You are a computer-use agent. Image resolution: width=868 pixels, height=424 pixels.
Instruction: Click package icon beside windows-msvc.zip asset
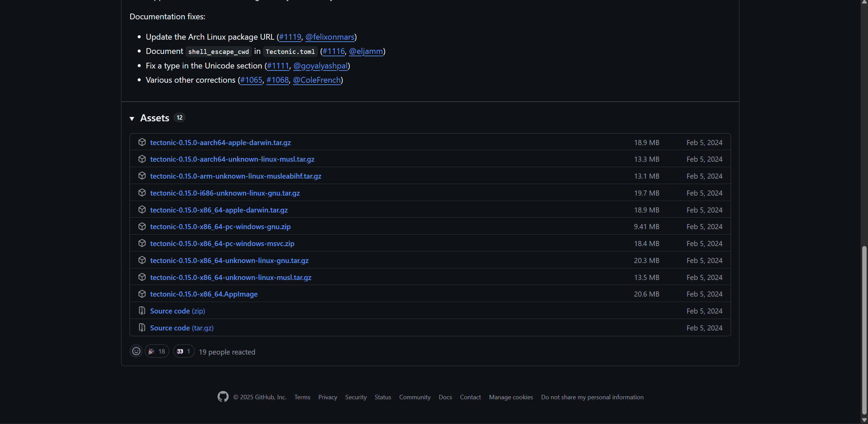pos(142,243)
